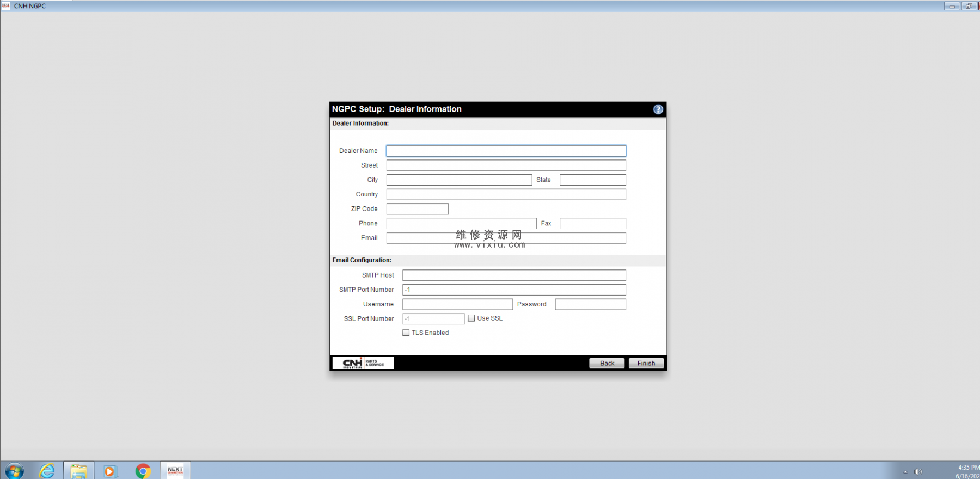Click the Back button
The image size is (980, 479).
pos(607,363)
